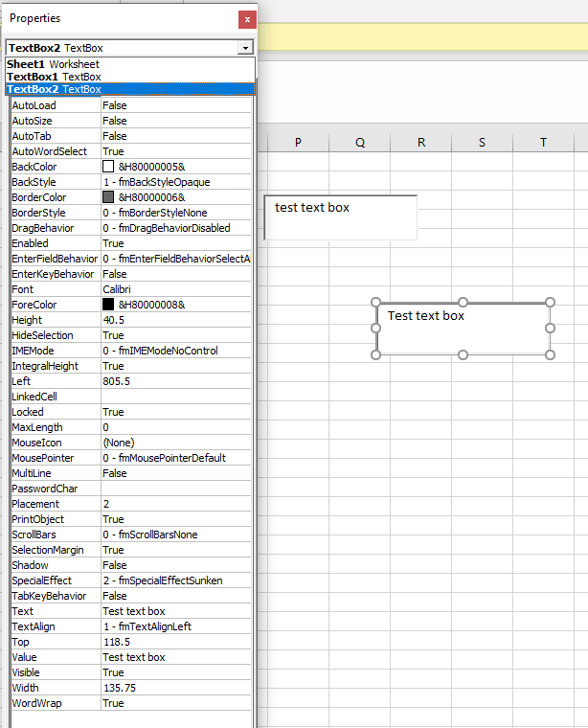Select SpecialEffect fmSpecialEffectSunken value
This screenshot has width=588, height=728.
[x=176, y=580]
